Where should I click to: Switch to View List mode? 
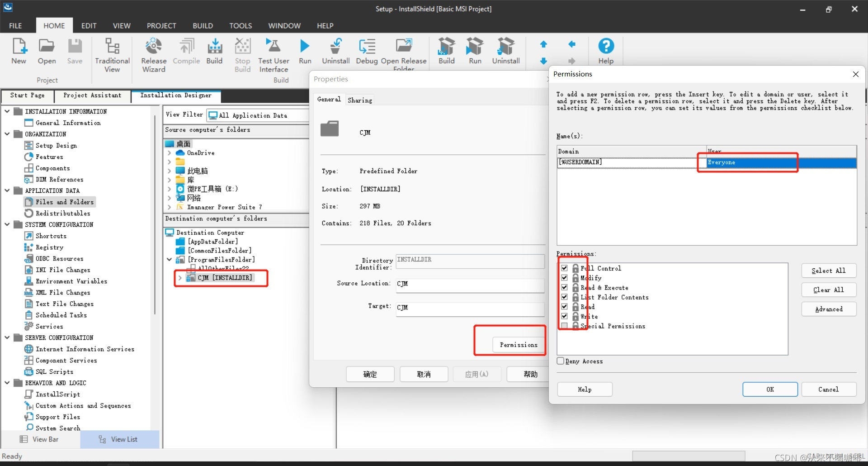point(120,439)
